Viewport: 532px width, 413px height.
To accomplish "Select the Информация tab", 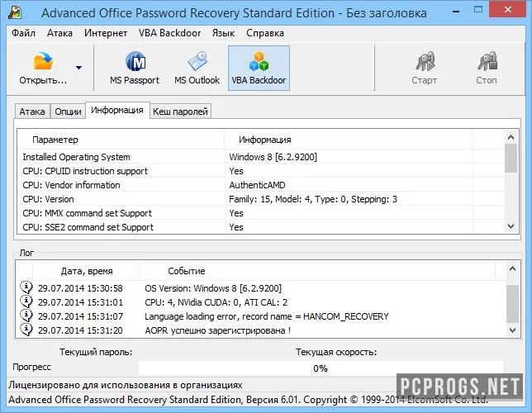I will tap(117, 111).
